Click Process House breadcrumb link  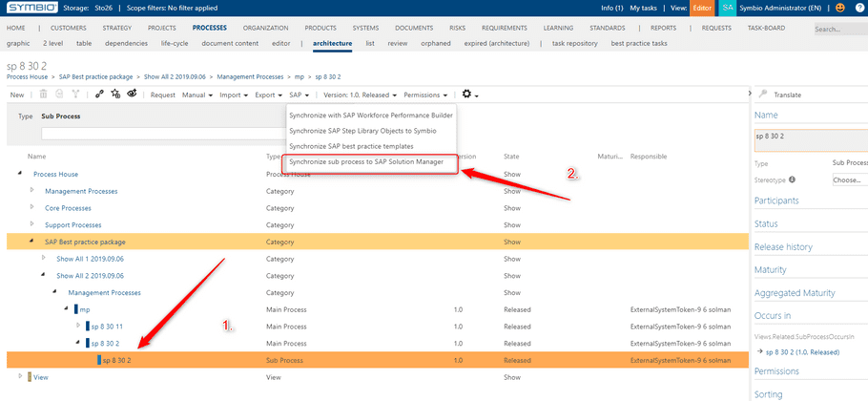tap(27, 77)
